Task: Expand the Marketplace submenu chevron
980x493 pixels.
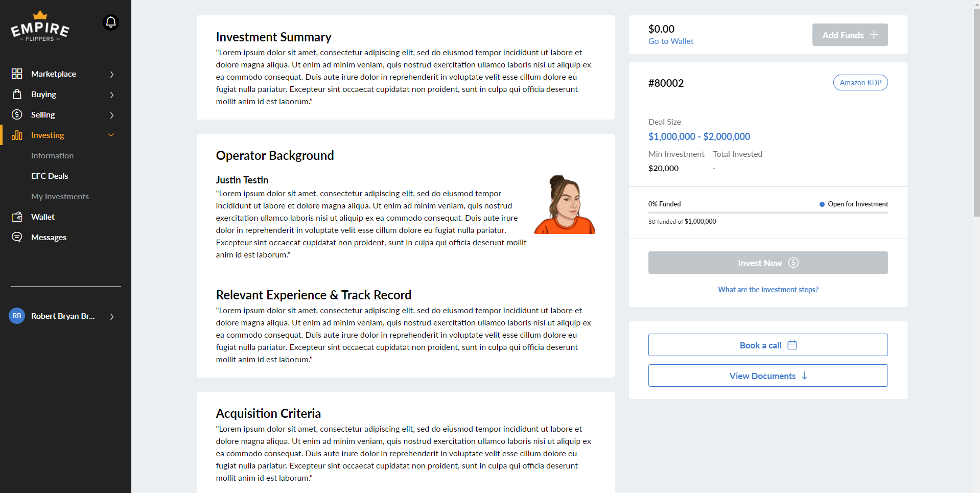Action: tap(112, 74)
